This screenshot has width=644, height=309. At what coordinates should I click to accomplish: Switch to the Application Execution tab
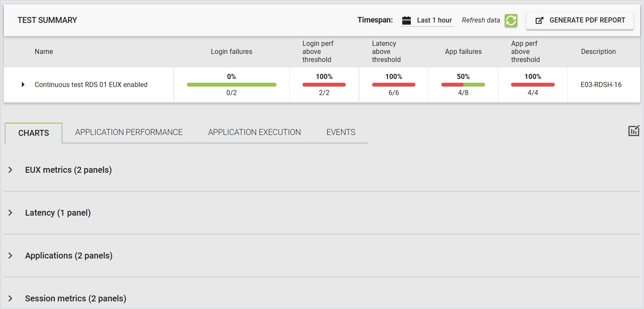click(254, 132)
